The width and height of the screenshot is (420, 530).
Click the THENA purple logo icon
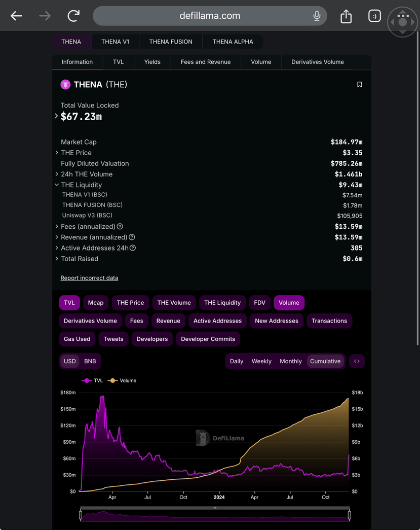coord(65,85)
